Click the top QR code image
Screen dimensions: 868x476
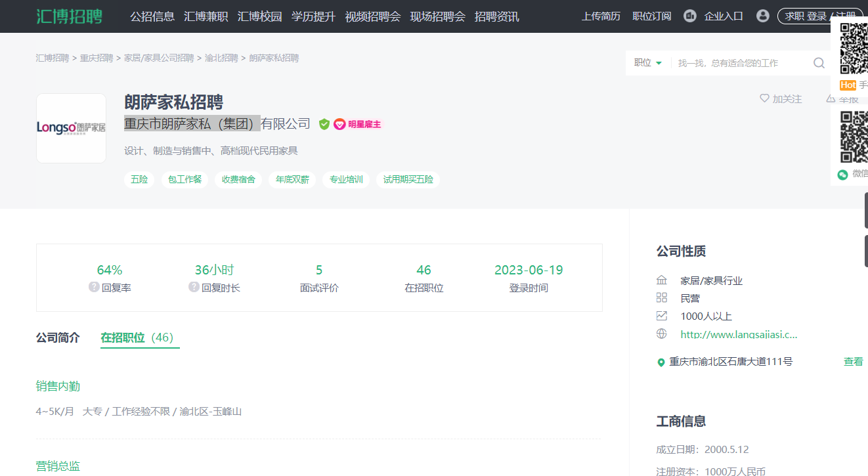(854, 49)
